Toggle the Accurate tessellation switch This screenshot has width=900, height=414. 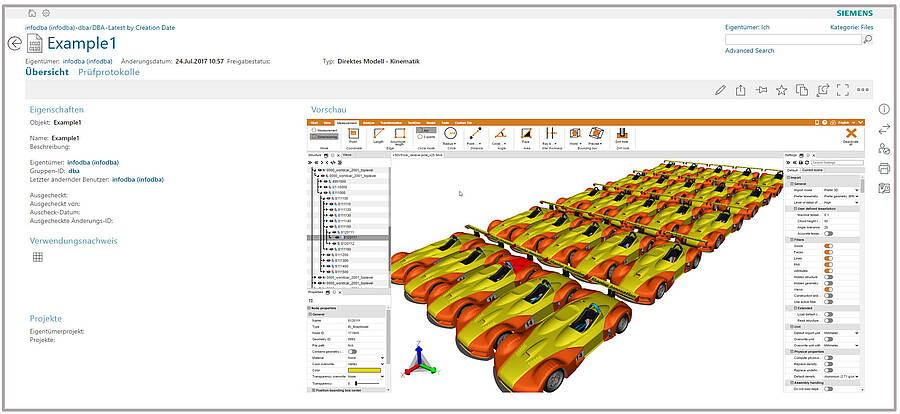coord(828,234)
